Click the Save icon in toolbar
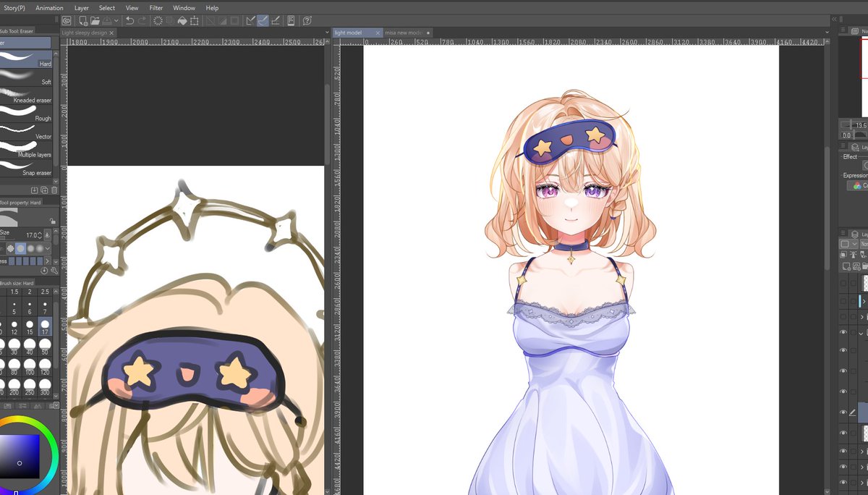 (x=107, y=21)
